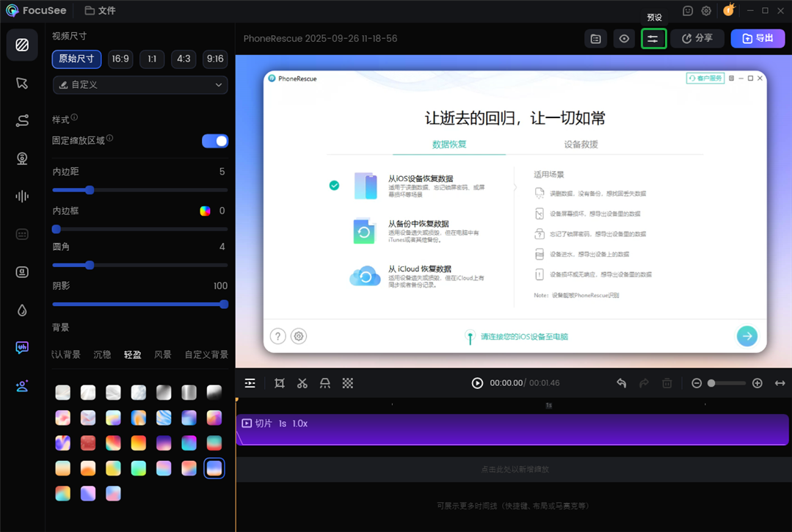Click the 圆角 corner radius slider handle
Image resolution: width=792 pixels, height=532 pixels.
90,265
